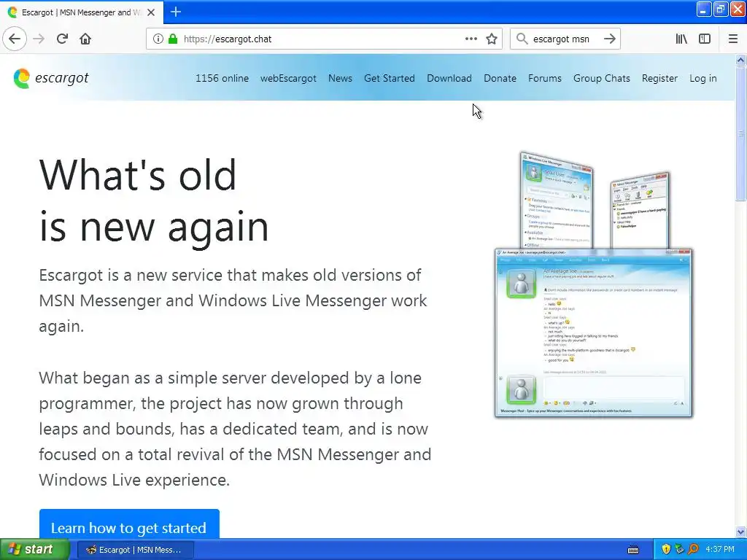This screenshot has height=560, width=747.
Task: Open the Download page
Action: tap(449, 78)
